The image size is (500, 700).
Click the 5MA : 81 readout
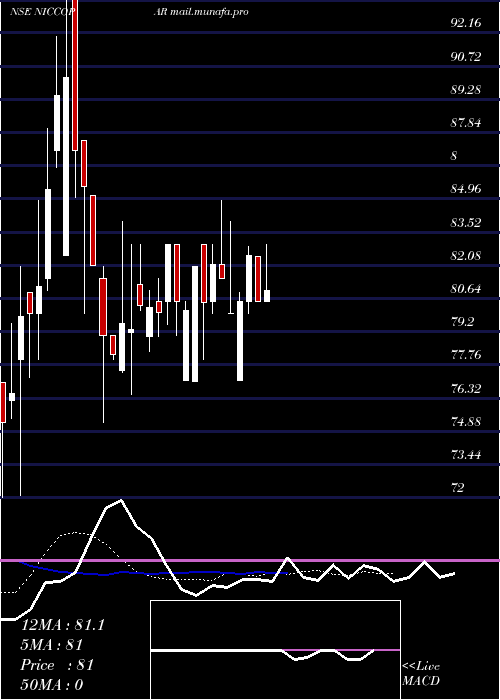[52, 645]
